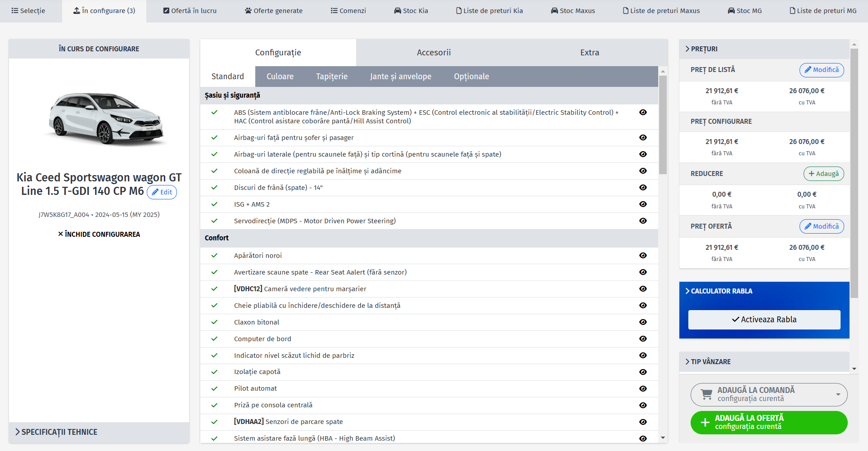868x451 pixels.
Task: Toggle eye icon for ABS + ESC + HAC row
Action: point(643,113)
